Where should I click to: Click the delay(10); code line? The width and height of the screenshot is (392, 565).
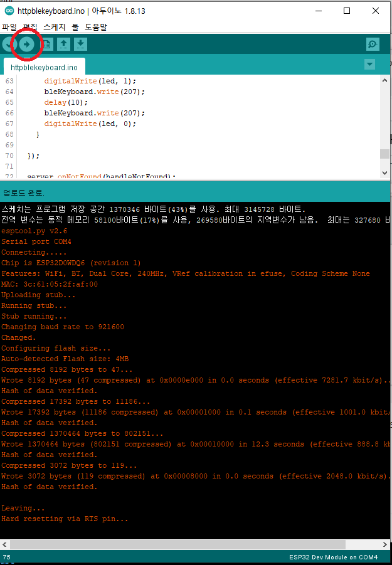point(66,103)
